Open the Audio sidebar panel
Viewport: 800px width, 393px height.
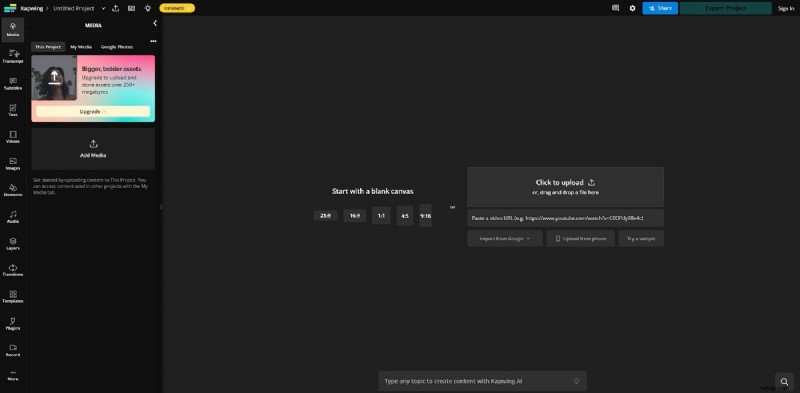13,217
